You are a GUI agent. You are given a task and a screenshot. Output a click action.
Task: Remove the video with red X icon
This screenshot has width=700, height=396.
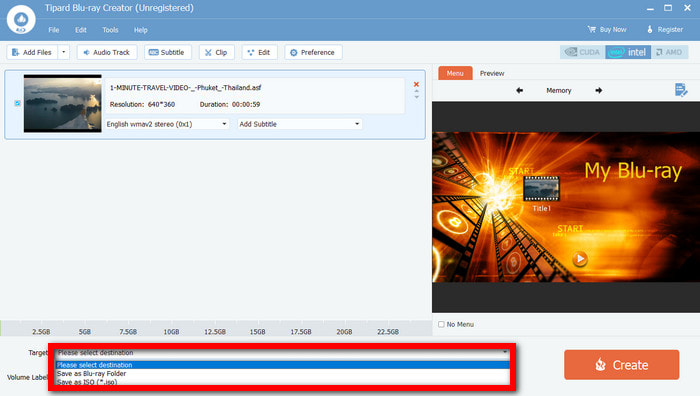point(416,84)
